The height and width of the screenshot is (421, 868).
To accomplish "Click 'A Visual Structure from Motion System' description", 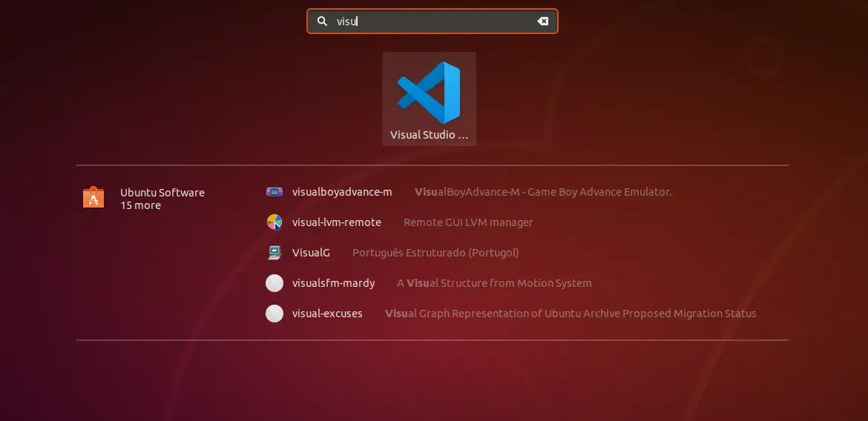I will [494, 283].
